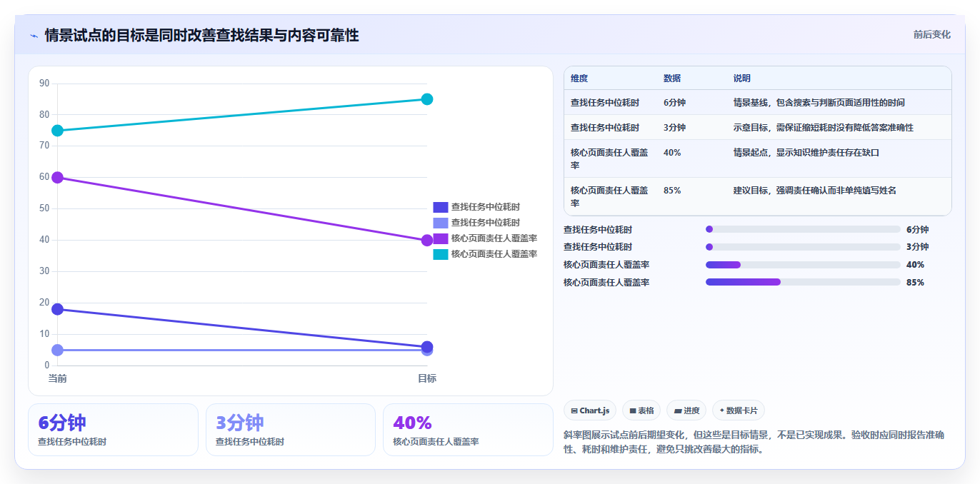Click the 85% progress bar
Screen dimensions: 980x484
click(803, 282)
